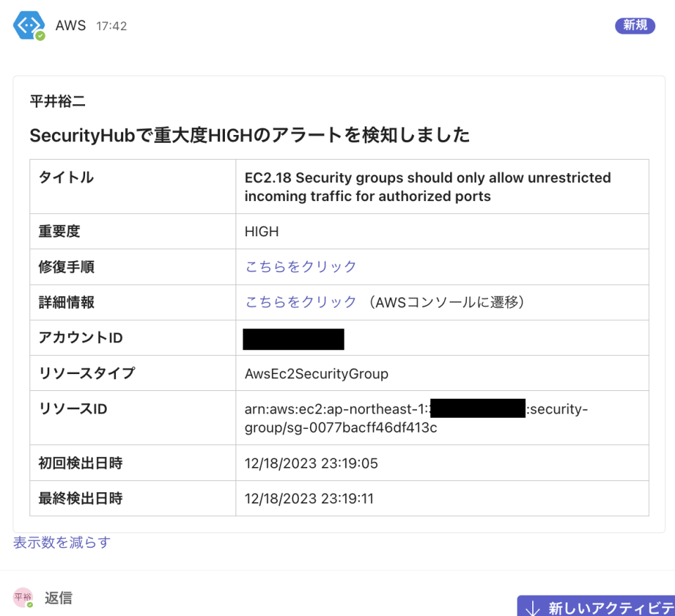Viewport: 675px width, 616px height.
Task: Click the alert headline SecurityHubで重大度HIGHのアラートを検知しました
Action: [x=249, y=135]
